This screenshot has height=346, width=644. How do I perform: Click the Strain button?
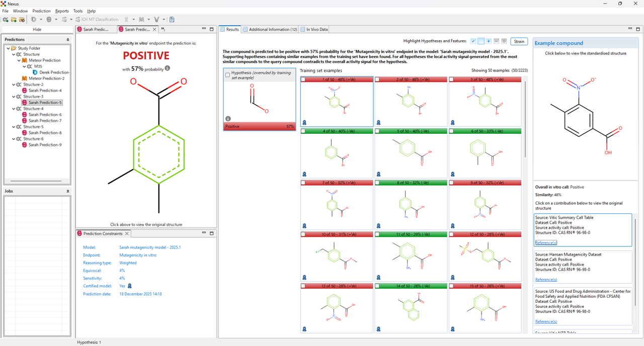519,41
